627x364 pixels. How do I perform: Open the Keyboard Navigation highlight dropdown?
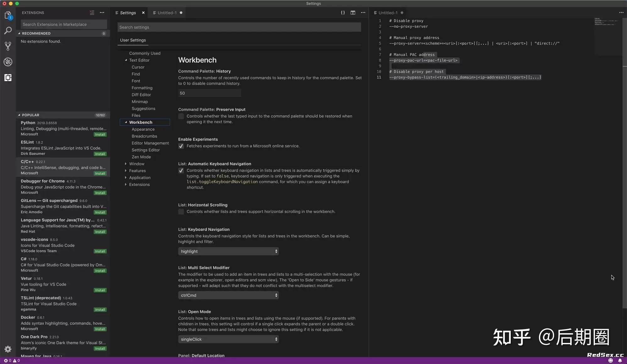click(x=228, y=251)
